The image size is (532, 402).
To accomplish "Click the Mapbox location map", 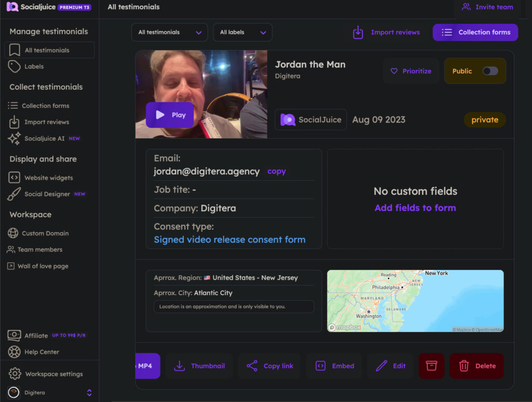I will (415, 301).
